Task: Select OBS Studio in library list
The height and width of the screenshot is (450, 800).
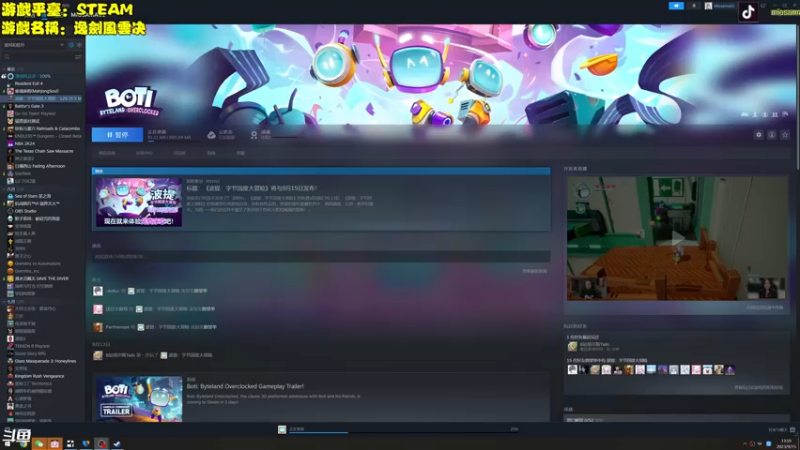Action: pyautogui.click(x=26, y=211)
